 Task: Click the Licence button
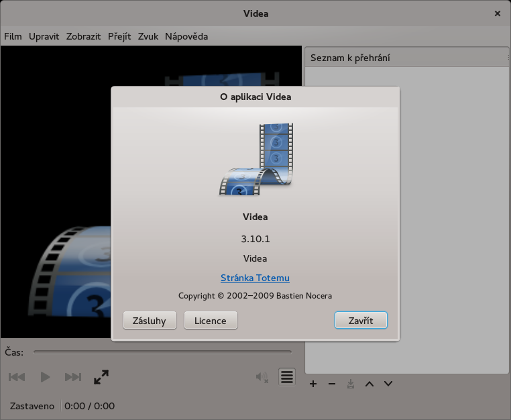[211, 321]
